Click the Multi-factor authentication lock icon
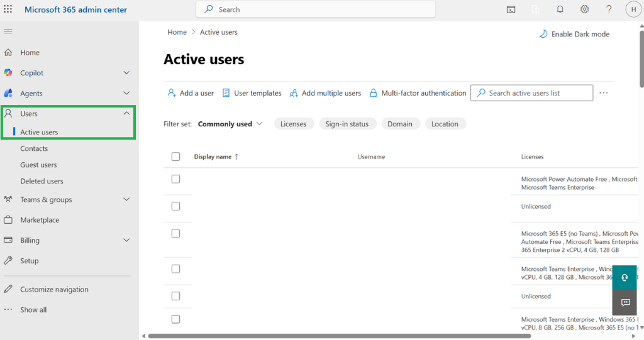 point(373,93)
